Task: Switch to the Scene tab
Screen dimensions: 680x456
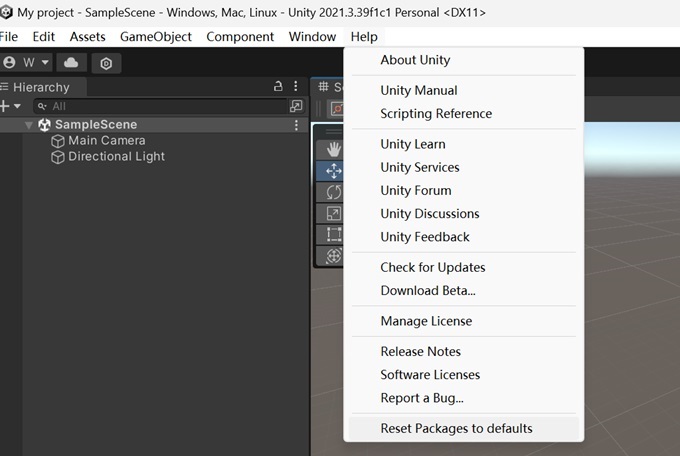Action: (x=329, y=87)
